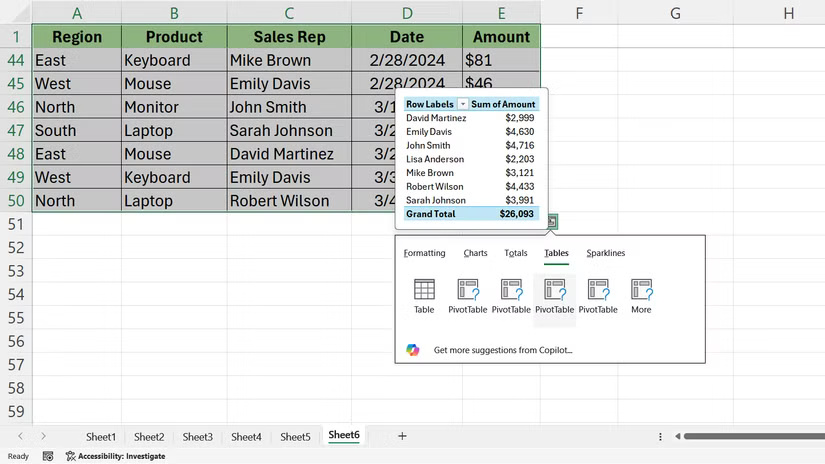This screenshot has height=464, width=825.
Task: Click Get more suggestions from Copilot
Action: click(502, 350)
